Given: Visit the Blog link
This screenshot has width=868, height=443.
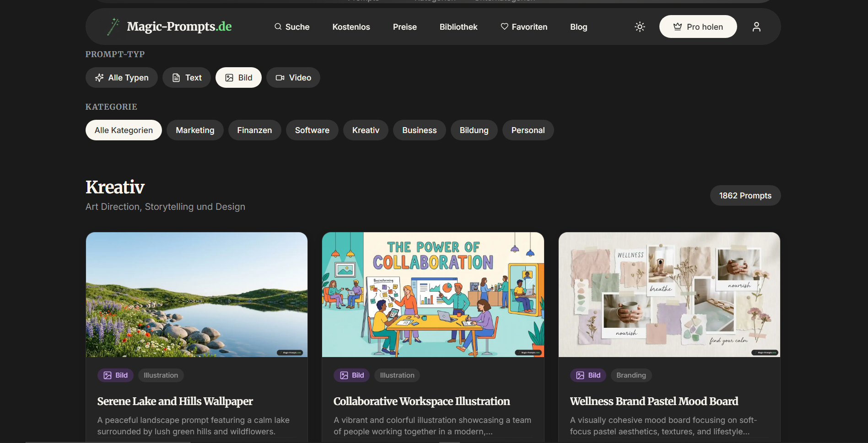Looking at the screenshot, I should click(x=578, y=27).
